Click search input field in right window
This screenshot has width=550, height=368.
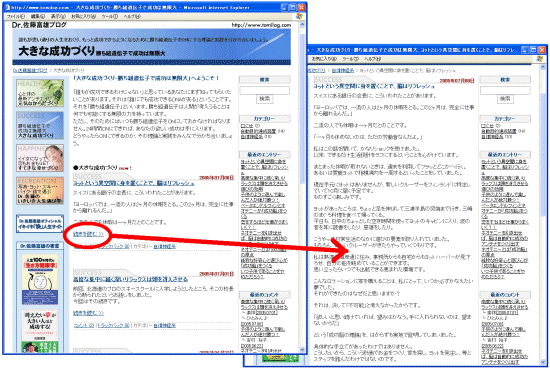[x=505, y=91]
